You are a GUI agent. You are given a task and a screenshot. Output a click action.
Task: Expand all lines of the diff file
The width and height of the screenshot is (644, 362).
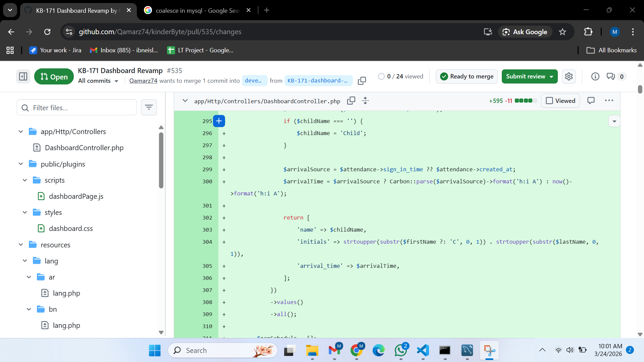(365, 101)
